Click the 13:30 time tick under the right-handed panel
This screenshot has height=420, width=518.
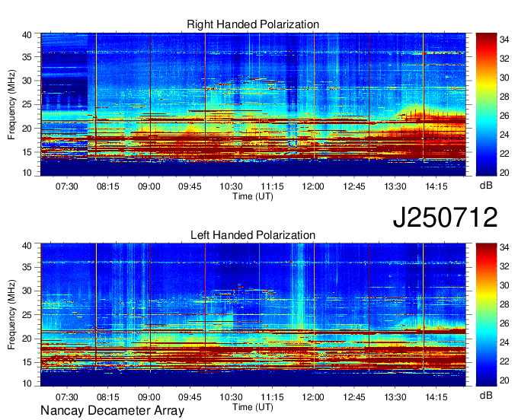coord(395,186)
